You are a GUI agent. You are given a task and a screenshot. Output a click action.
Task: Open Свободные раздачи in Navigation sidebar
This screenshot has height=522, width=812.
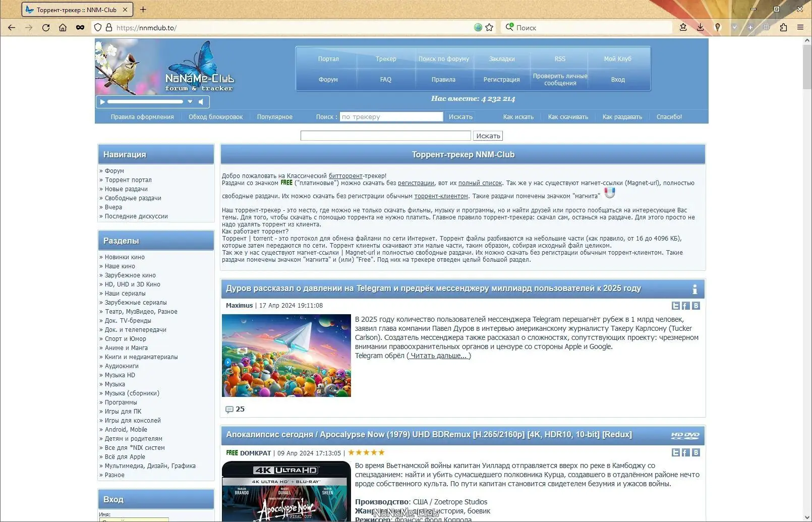pos(133,198)
